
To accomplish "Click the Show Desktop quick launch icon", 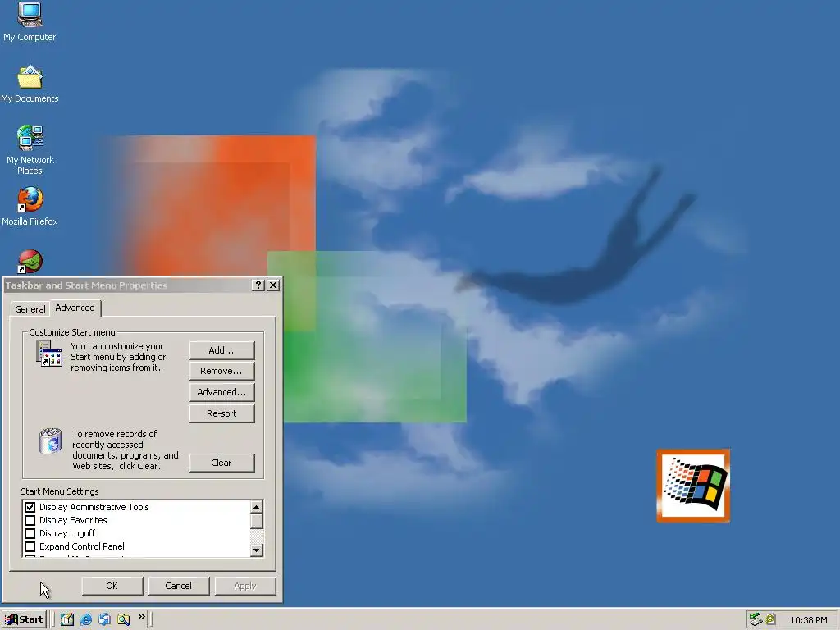I will click(x=67, y=619).
